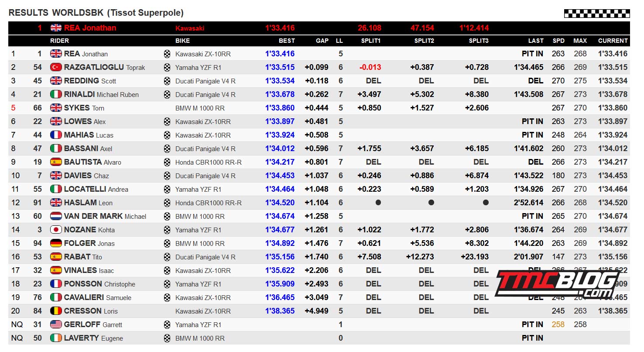Click the chequered flag icon in RAZGATLIOGLU's row
Image resolution: width=644 pixels, height=352 pixels.
click(167, 67)
